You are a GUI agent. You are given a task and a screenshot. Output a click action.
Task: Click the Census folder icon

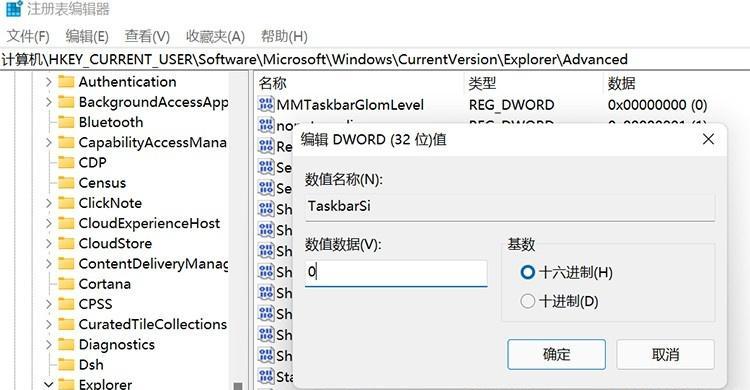pos(66,183)
